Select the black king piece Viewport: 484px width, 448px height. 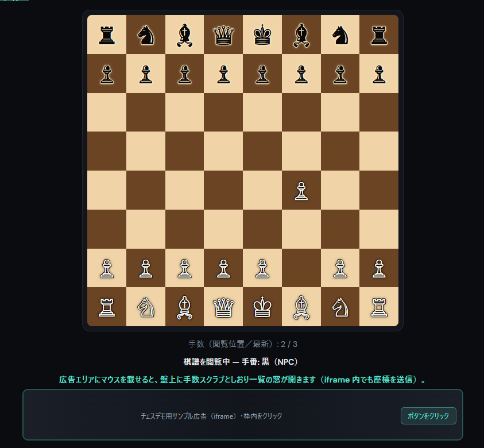coord(262,35)
